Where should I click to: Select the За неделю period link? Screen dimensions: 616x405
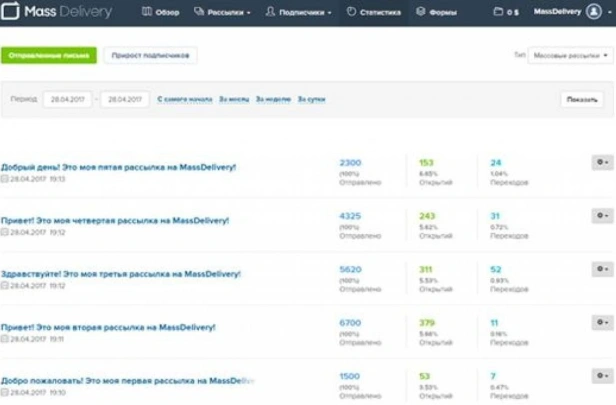click(x=273, y=99)
